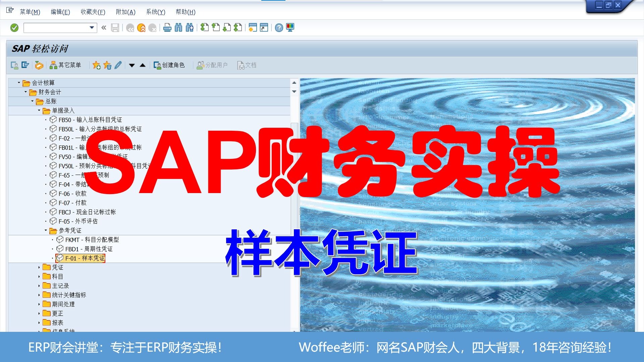Click the Add to Favorites star icon

(96, 65)
